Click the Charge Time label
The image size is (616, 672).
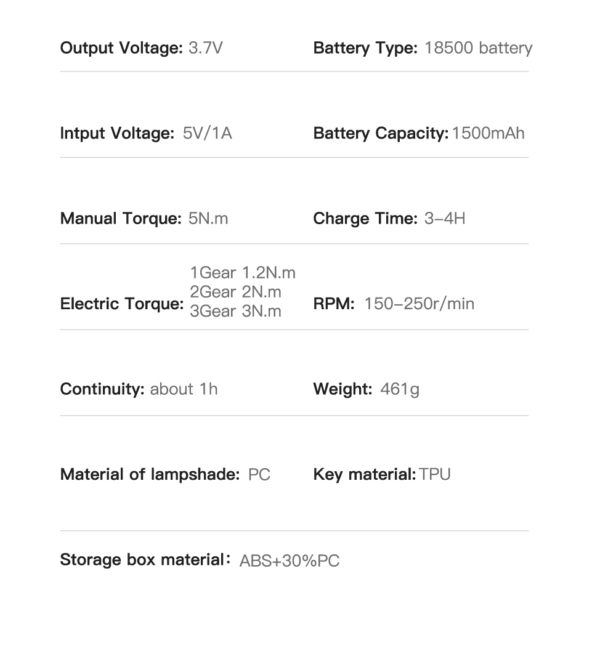click(365, 219)
